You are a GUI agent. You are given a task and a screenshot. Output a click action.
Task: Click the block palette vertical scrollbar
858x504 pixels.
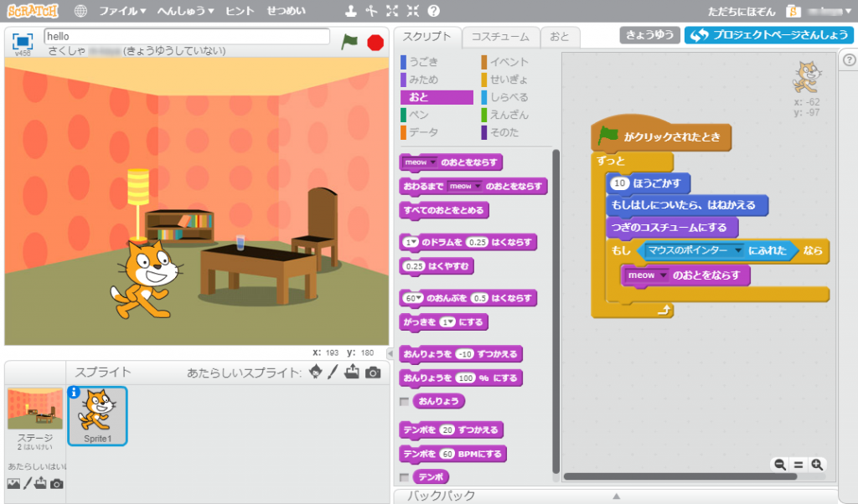[x=556, y=311]
